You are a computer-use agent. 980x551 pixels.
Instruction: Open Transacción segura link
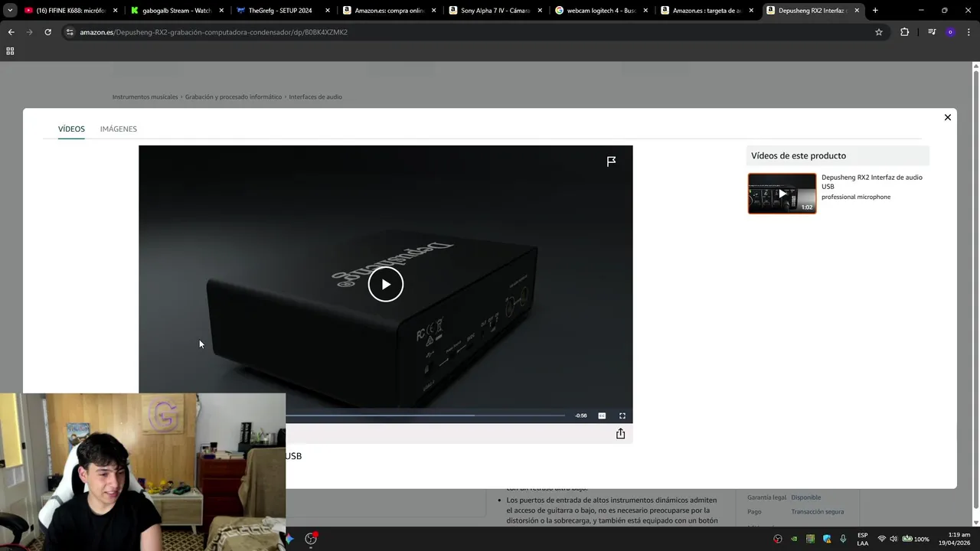point(817,512)
